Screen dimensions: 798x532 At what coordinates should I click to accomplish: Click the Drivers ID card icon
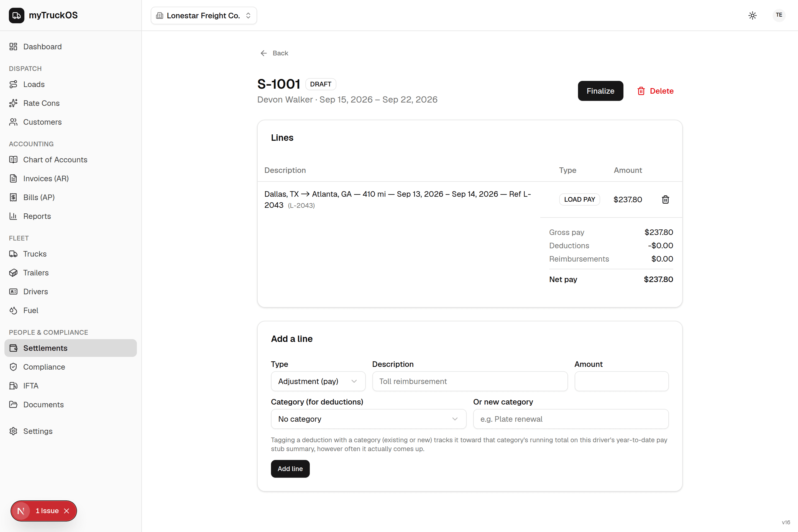[x=13, y=291]
